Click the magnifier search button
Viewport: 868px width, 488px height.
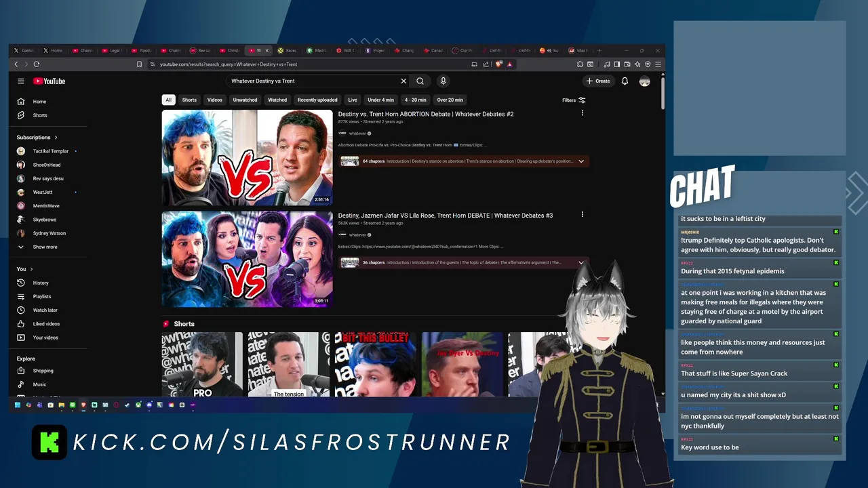(x=420, y=81)
